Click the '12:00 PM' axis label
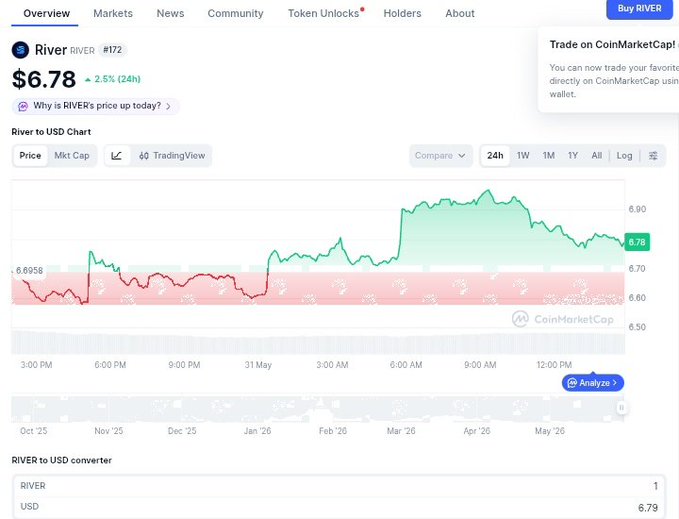This screenshot has width=679, height=519. [554, 365]
